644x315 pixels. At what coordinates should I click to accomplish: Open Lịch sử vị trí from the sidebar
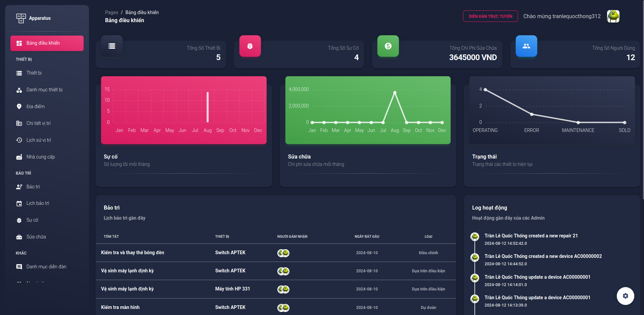click(39, 140)
